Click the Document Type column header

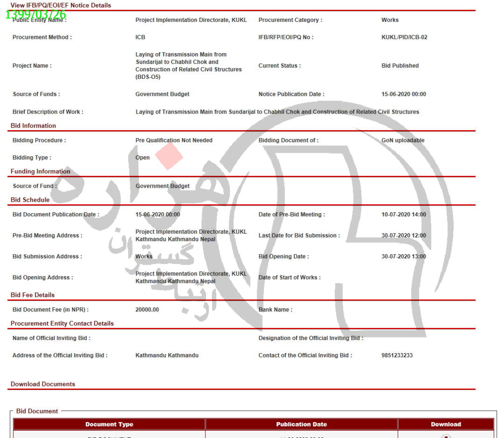109,424
